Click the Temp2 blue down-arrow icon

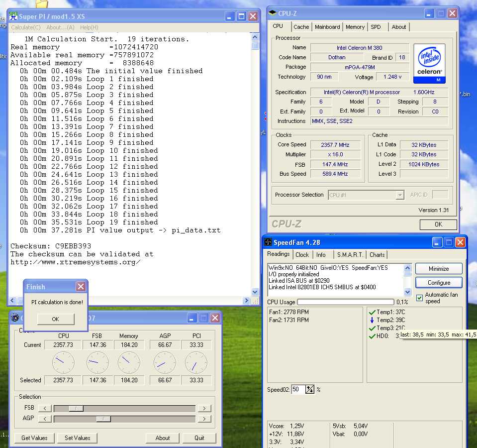tap(372, 320)
